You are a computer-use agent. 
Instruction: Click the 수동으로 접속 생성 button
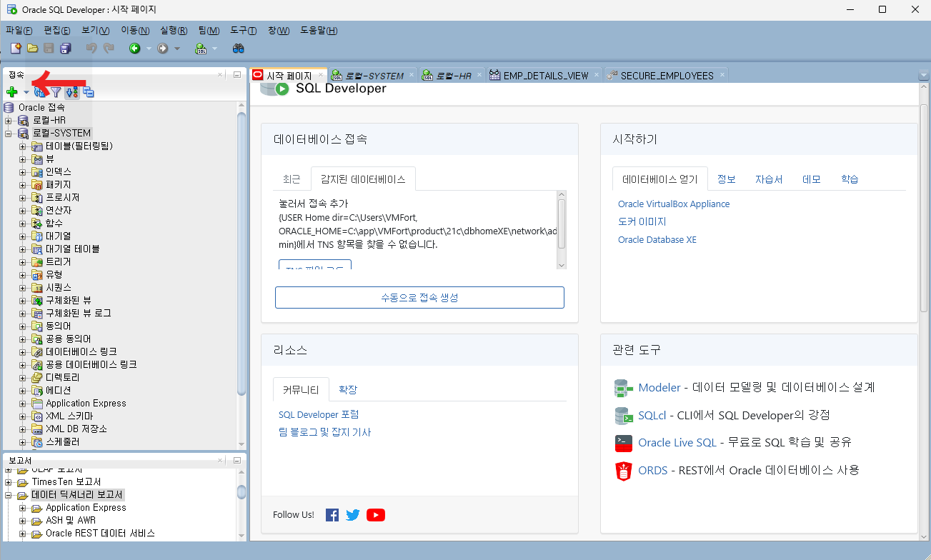click(x=419, y=297)
